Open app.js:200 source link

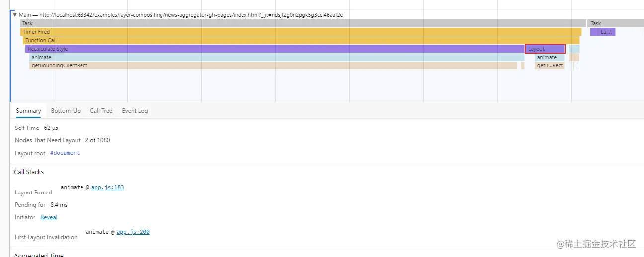(x=133, y=232)
